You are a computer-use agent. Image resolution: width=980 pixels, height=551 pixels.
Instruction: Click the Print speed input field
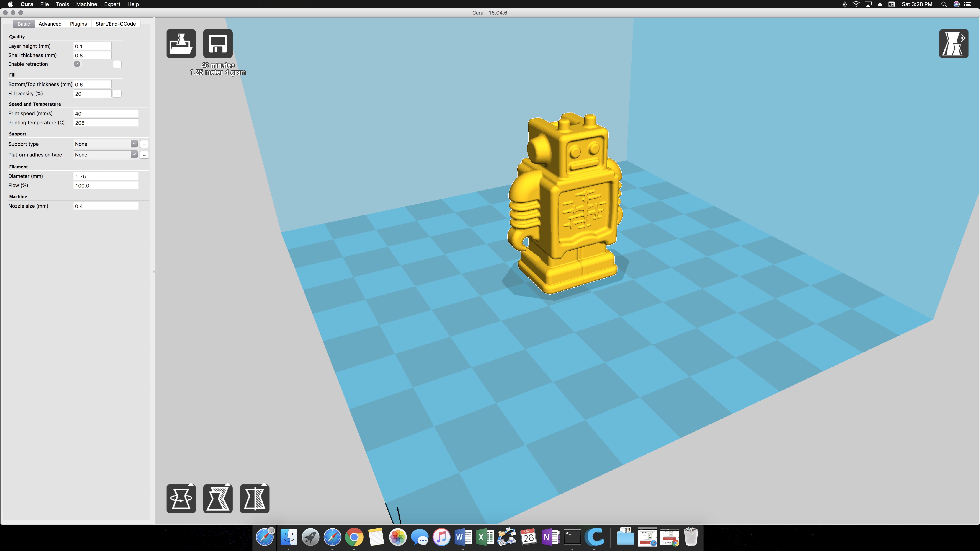106,113
